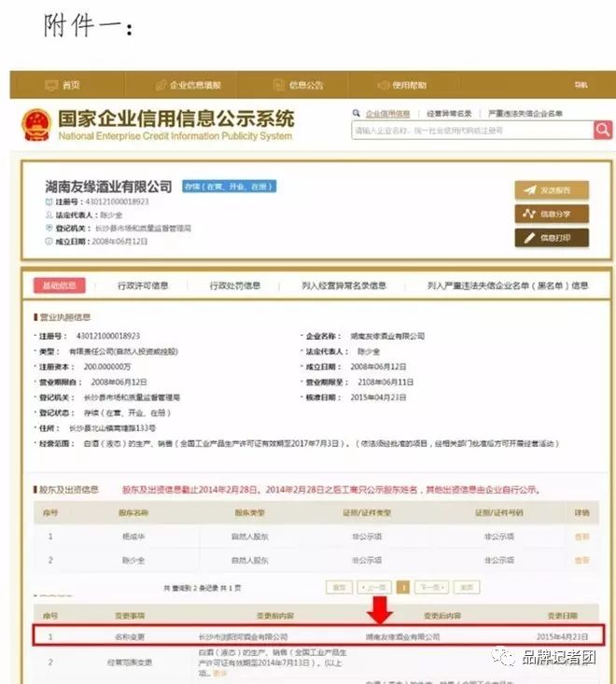Click the 证照/证件号码 column header
Viewport: 616px width, 684px height.
coord(499,513)
